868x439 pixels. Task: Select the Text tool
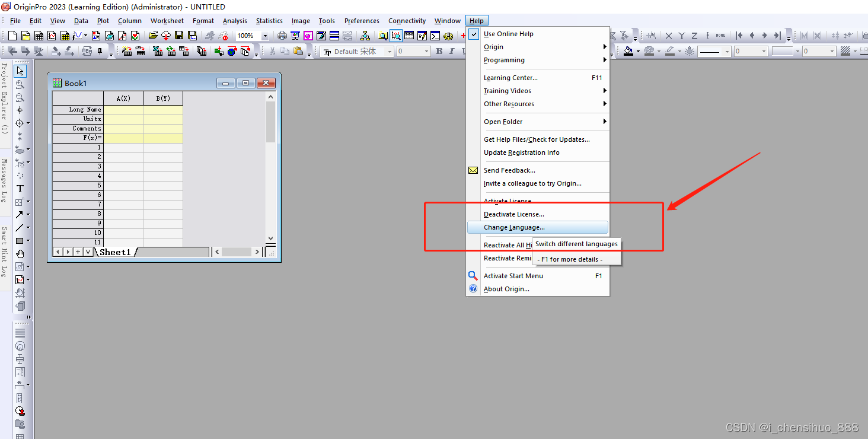tap(20, 188)
